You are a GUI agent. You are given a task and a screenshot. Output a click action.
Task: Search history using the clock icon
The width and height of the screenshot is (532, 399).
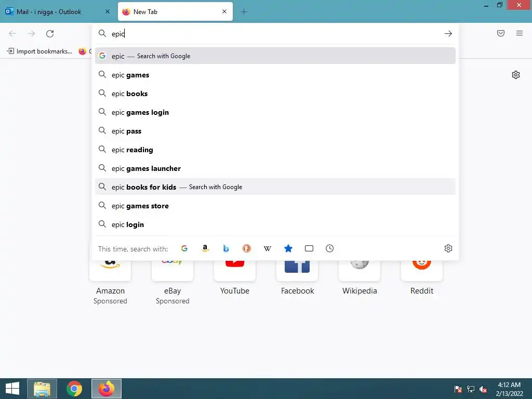click(x=330, y=248)
